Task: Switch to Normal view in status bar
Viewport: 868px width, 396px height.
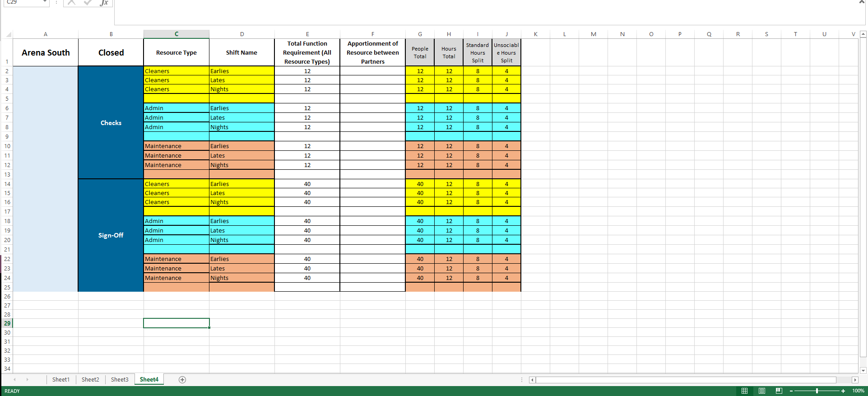Action: 745,391
